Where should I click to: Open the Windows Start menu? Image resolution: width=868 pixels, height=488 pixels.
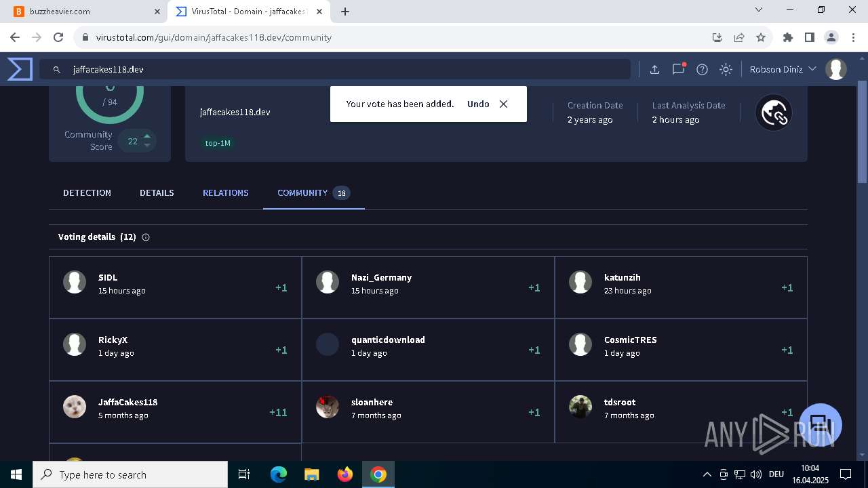(16, 474)
